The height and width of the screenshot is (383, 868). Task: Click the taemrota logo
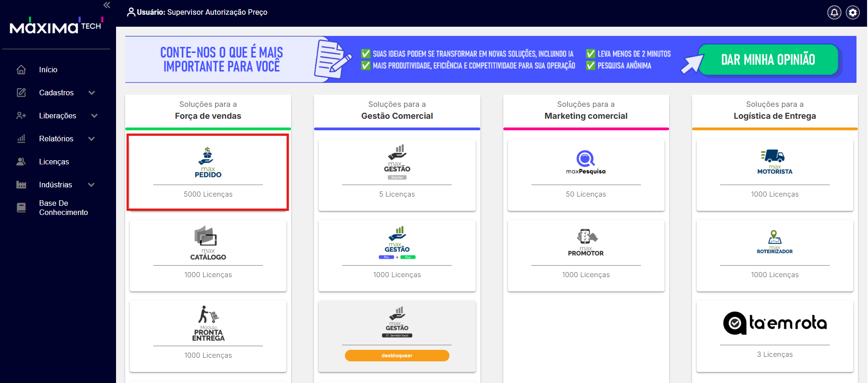click(x=775, y=323)
